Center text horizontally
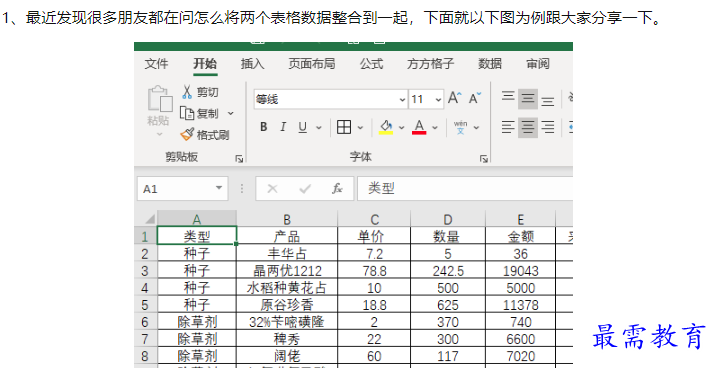 point(528,127)
